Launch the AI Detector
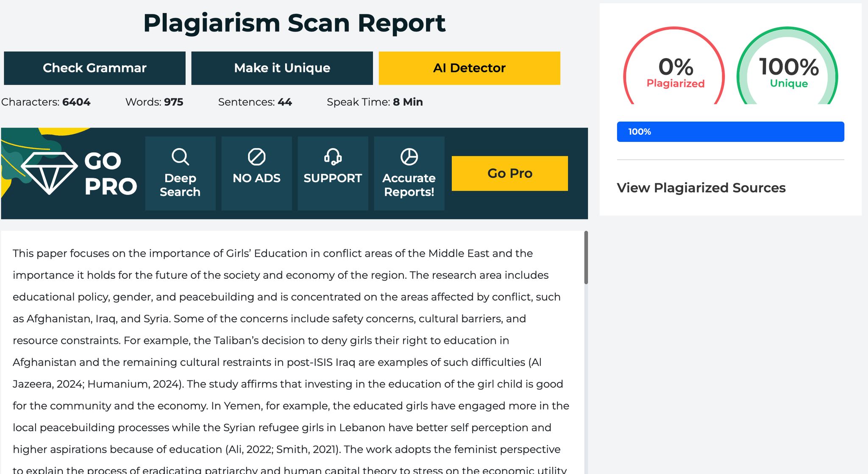The height and width of the screenshot is (474, 868). click(x=469, y=68)
